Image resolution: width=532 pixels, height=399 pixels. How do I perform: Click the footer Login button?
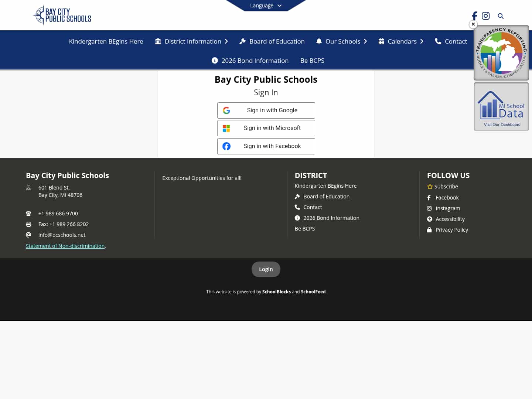coord(266,269)
